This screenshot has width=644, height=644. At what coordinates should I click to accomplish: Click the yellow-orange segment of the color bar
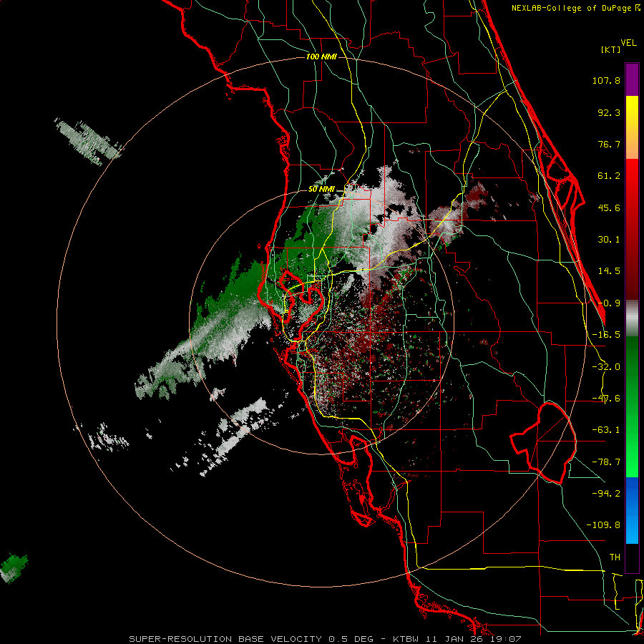click(x=632, y=128)
